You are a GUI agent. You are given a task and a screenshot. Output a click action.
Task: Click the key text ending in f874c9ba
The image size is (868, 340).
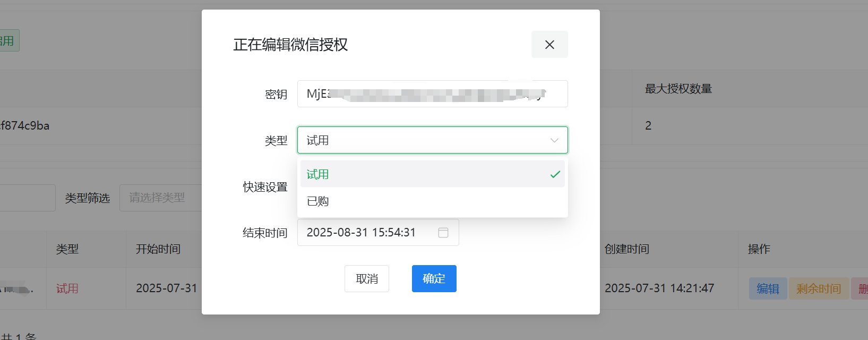24,125
